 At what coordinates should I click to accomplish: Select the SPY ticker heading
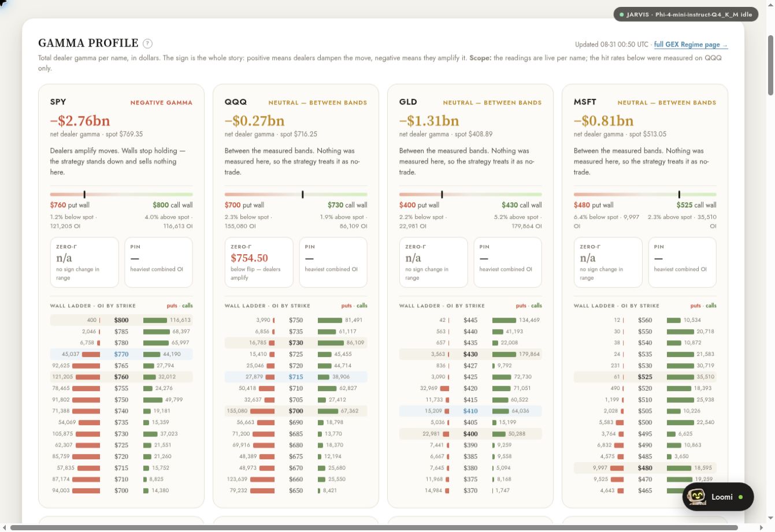58,102
